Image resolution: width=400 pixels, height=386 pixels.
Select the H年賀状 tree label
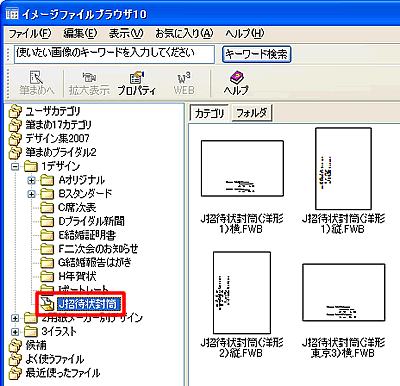click(77, 276)
